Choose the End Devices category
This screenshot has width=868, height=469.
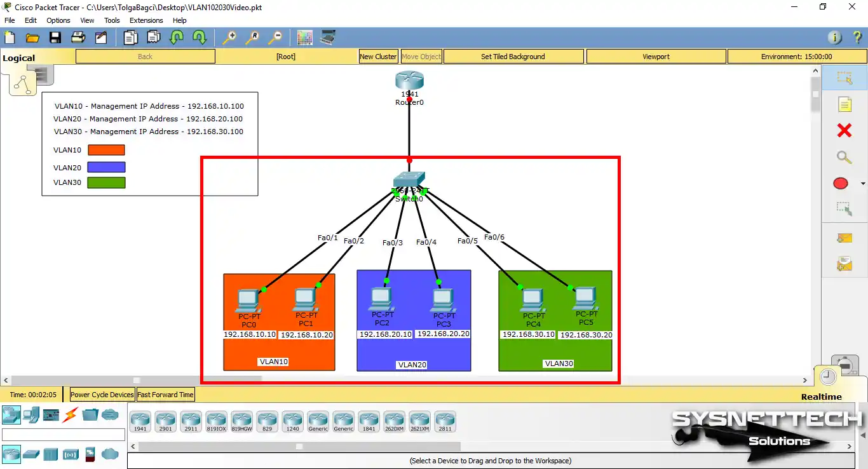point(31,415)
